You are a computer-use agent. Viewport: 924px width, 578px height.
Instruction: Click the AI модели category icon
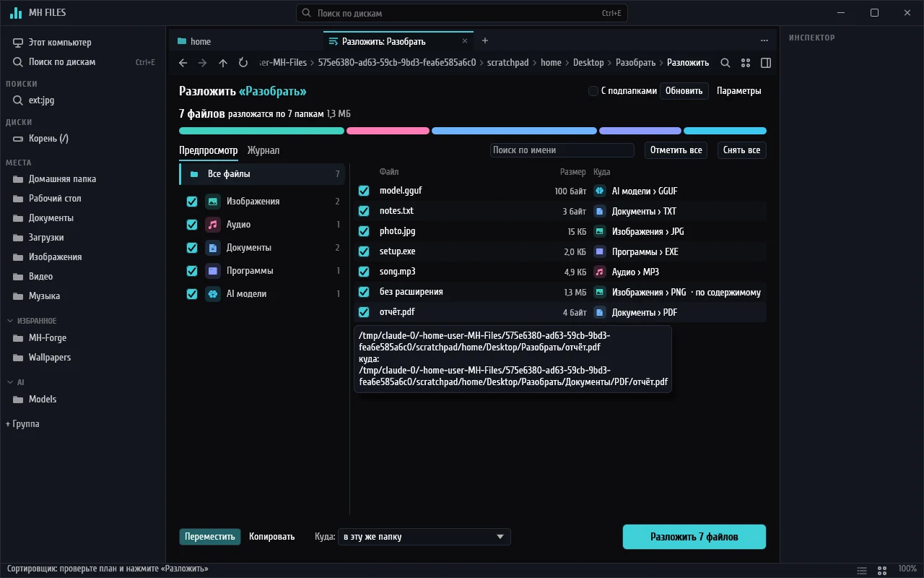point(212,294)
